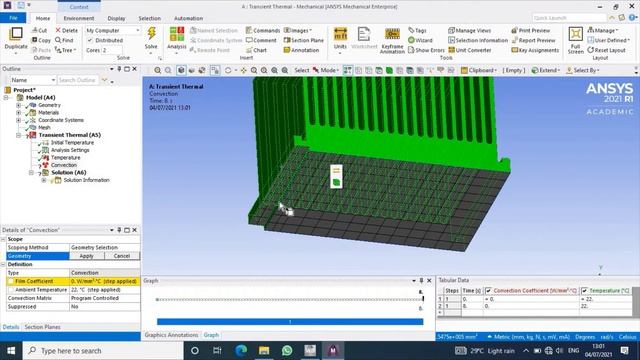Insert a Comment
Screen dimensions: 640x360
click(x=261, y=40)
